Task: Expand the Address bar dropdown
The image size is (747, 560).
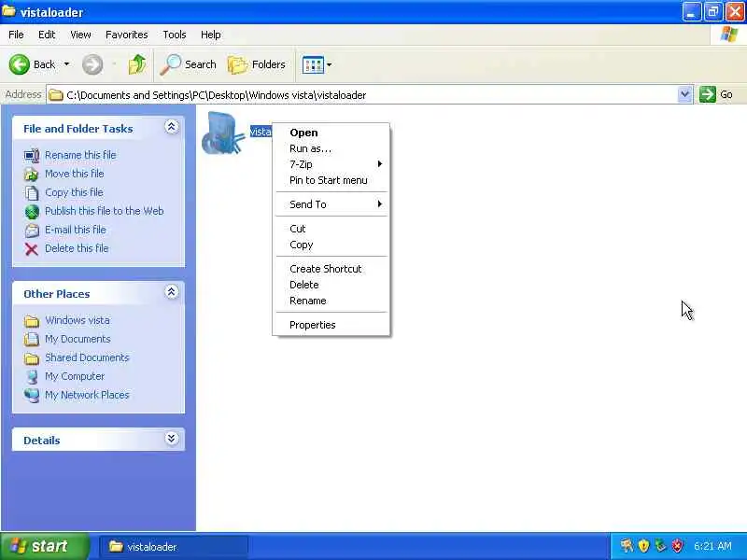Action: coord(684,94)
